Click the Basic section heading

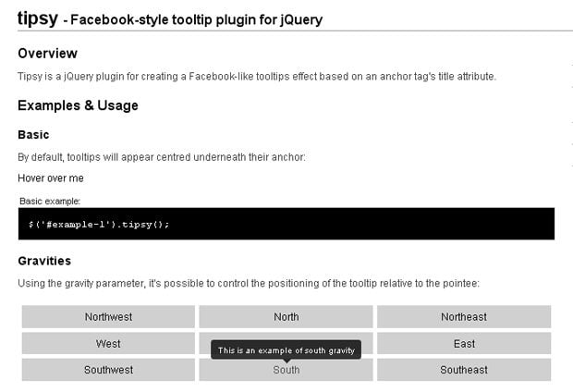[x=33, y=135]
